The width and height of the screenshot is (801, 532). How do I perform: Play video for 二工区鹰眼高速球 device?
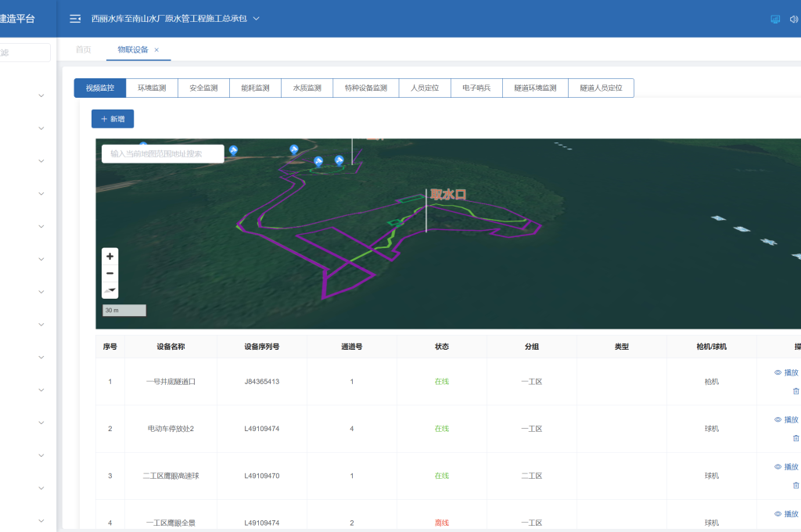tap(786, 467)
